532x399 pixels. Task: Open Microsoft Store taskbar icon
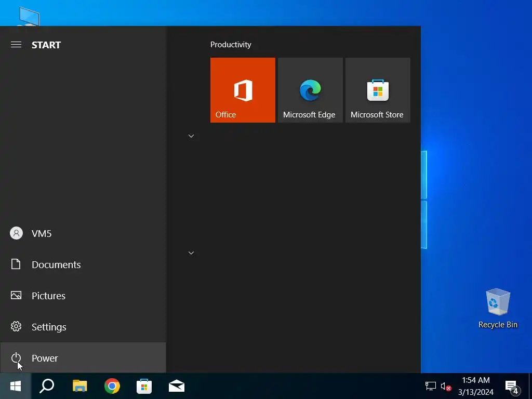[x=144, y=386]
